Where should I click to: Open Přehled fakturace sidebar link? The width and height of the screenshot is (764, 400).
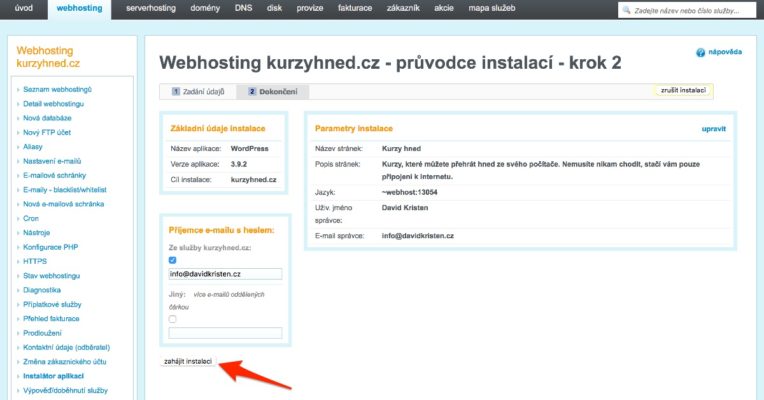(51, 319)
